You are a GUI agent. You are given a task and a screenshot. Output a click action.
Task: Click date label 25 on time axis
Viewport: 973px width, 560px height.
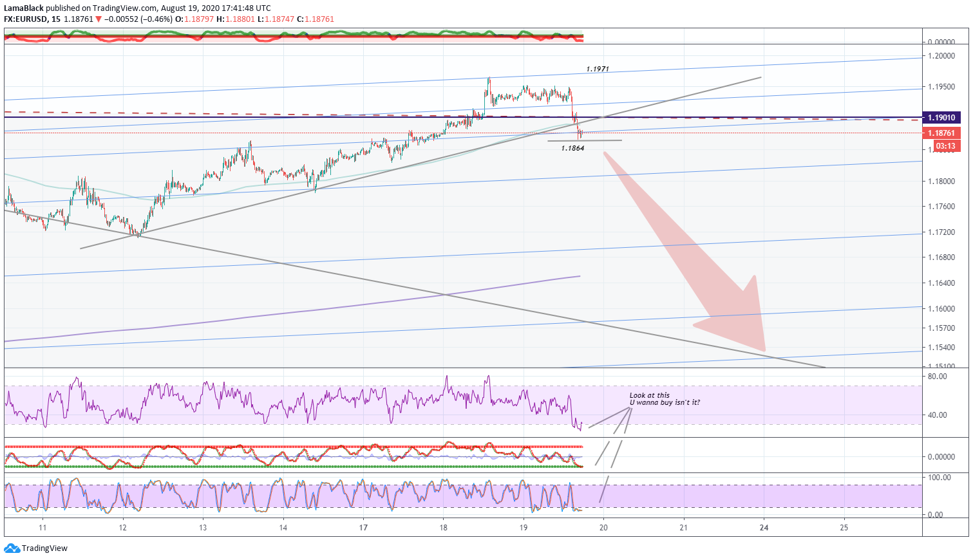point(844,528)
